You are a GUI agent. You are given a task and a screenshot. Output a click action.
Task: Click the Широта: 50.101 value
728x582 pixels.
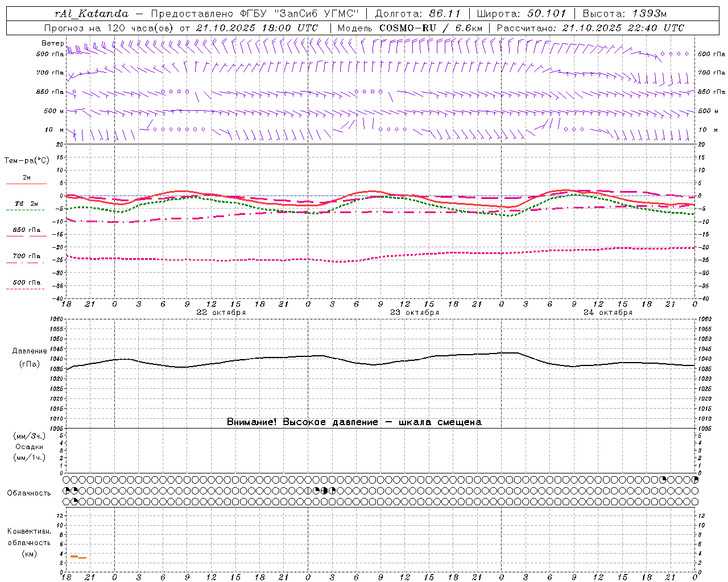(x=522, y=14)
